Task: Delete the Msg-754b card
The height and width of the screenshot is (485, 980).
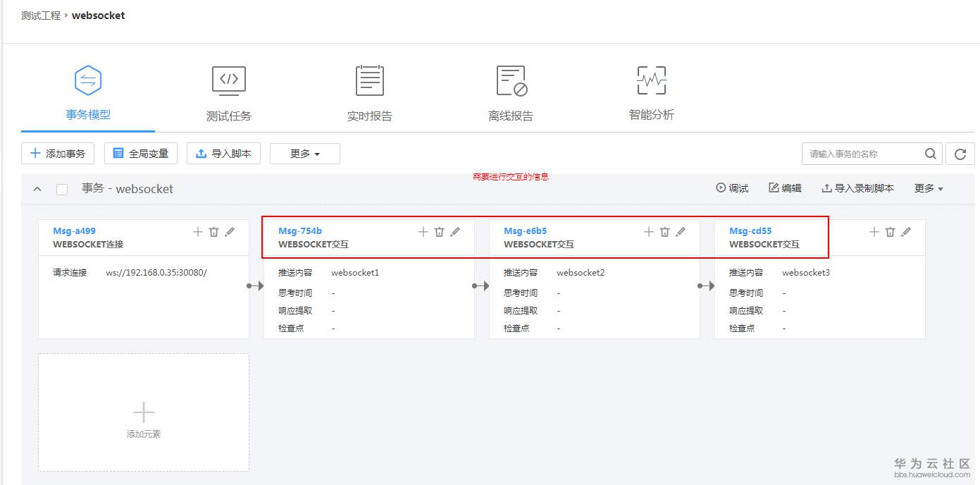Action: click(440, 231)
